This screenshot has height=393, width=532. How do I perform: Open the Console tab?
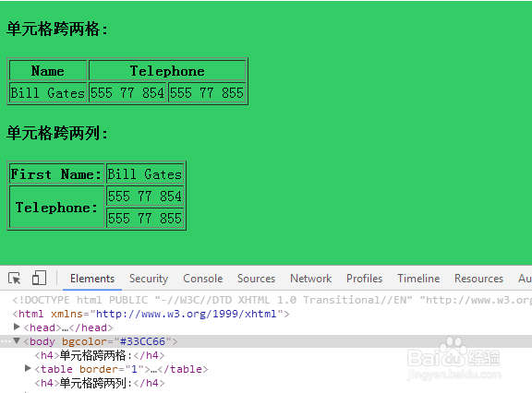(203, 279)
